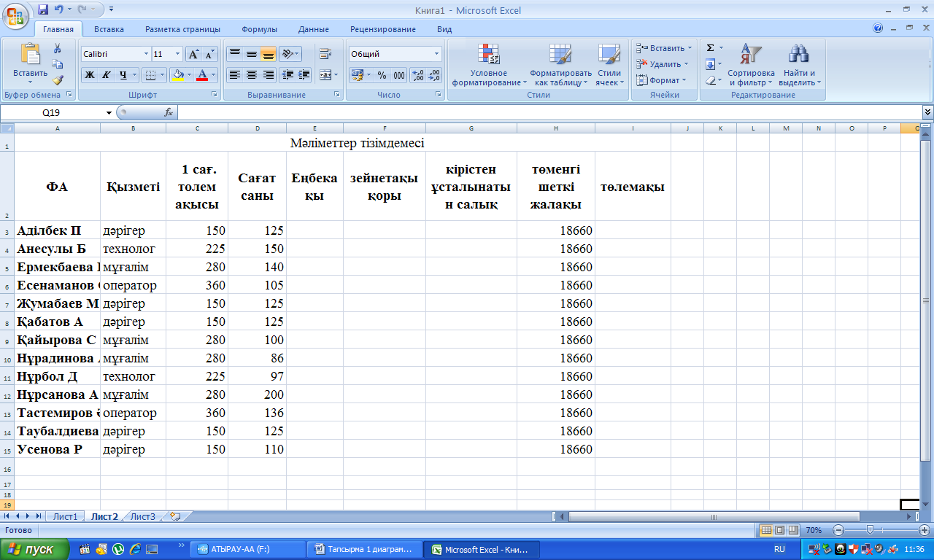
Task: Open the orientation text rotation dropdown
Action: [290, 54]
